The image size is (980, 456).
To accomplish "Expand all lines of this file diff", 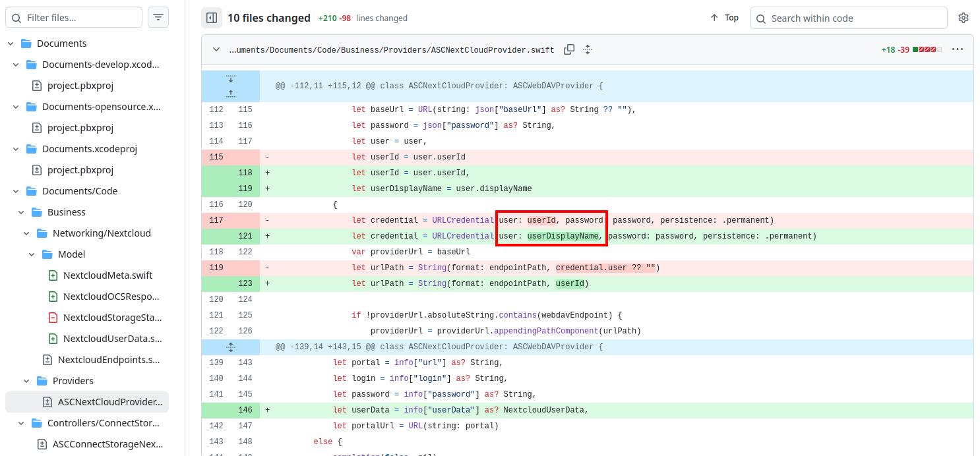I will [588, 49].
